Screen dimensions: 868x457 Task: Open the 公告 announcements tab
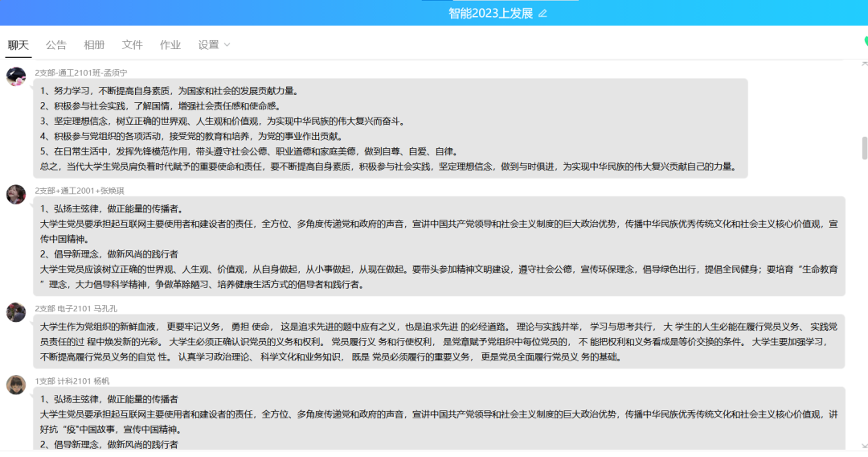pyautogui.click(x=56, y=45)
